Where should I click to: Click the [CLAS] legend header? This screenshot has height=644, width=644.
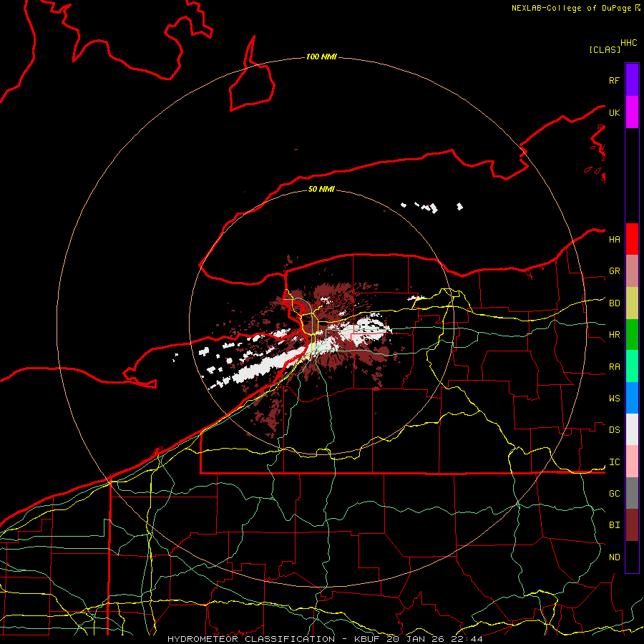pyautogui.click(x=605, y=49)
